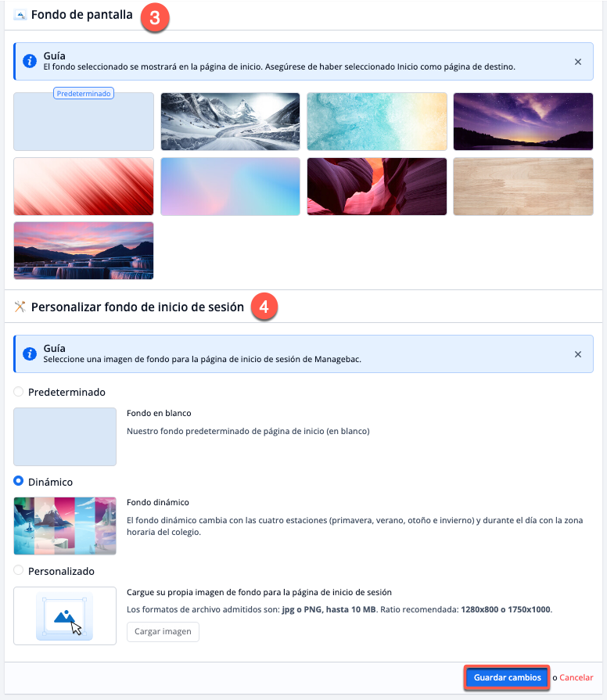The height and width of the screenshot is (700, 607).
Task: Dismiss the wallpaper guide info banner
Action: click(x=578, y=62)
